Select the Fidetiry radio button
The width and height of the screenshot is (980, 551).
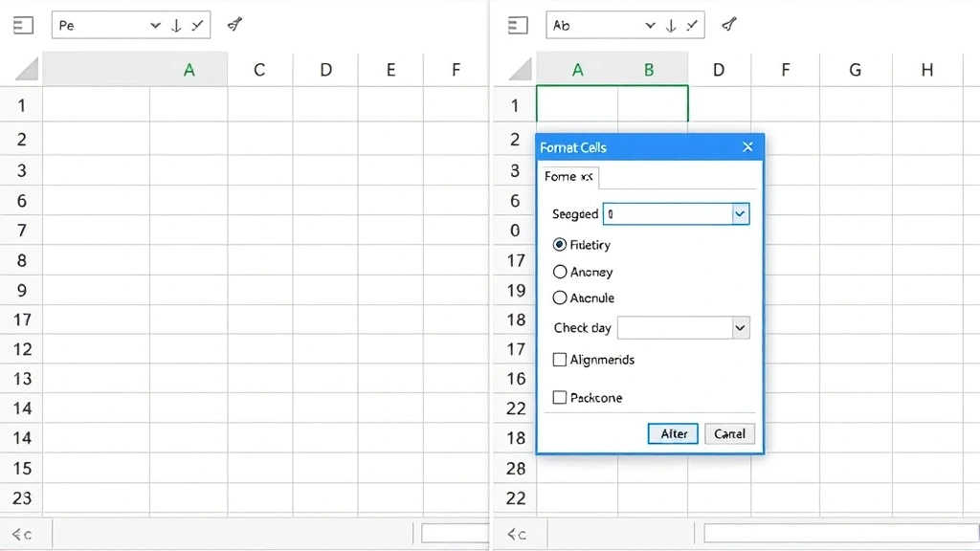tap(559, 245)
